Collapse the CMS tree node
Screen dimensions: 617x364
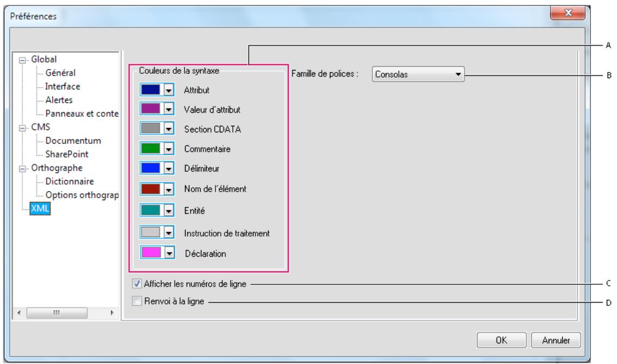pyautogui.click(x=22, y=128)
